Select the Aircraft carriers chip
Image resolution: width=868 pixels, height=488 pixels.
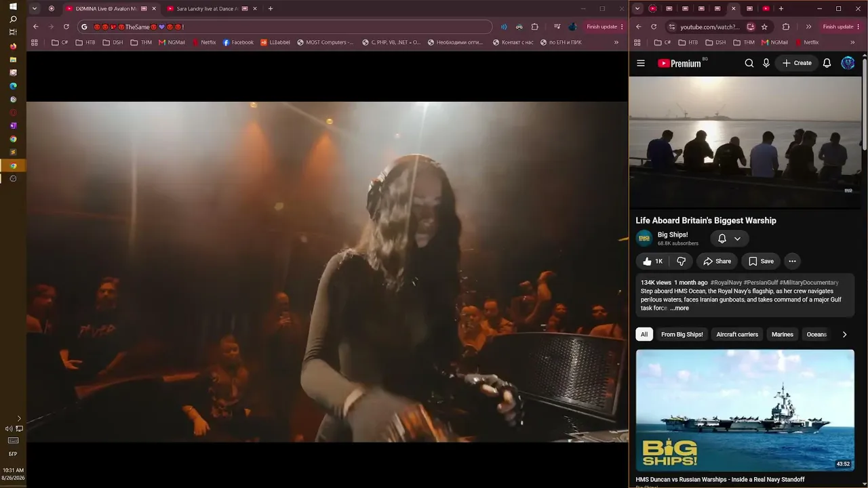(x=737, y=334)
